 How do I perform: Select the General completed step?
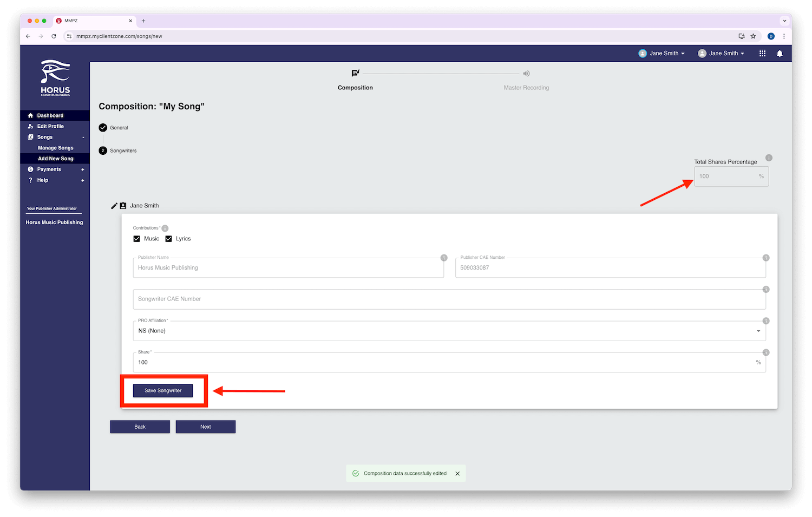[114, 128]
